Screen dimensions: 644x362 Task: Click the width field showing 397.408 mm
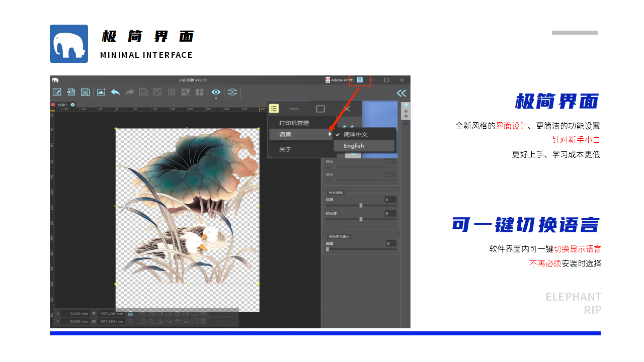pos(111,314)
